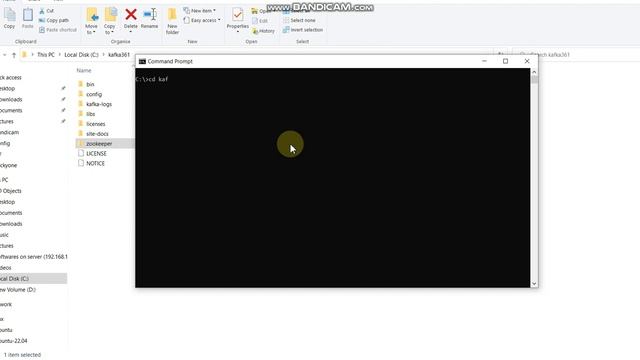Viewport: 640px width, 360px height.
Task: Select the zookeeper folder
Action: 104,144
